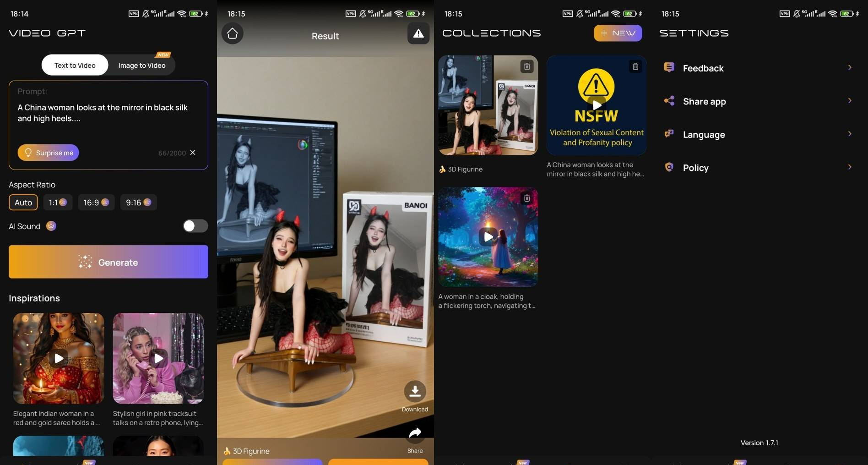Switch to the Image to Video tab

coord(142,65)
